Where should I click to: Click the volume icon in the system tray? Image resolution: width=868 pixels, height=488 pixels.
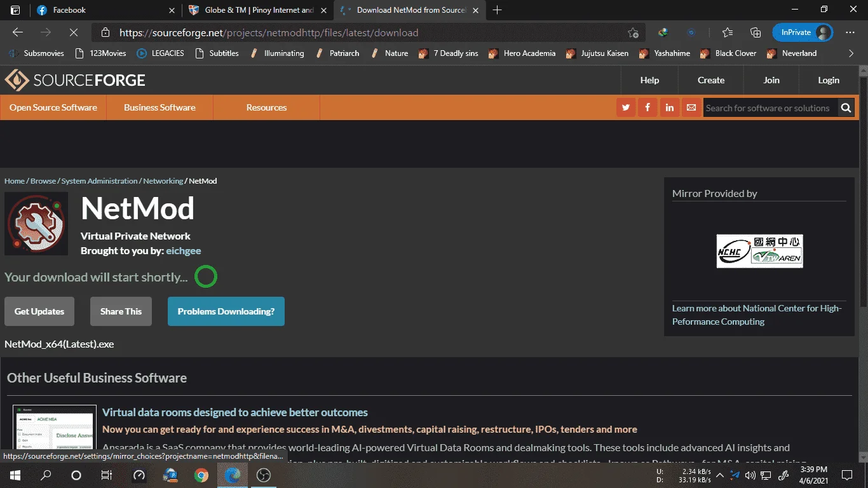pyautogui.click(x=750, y=475)
